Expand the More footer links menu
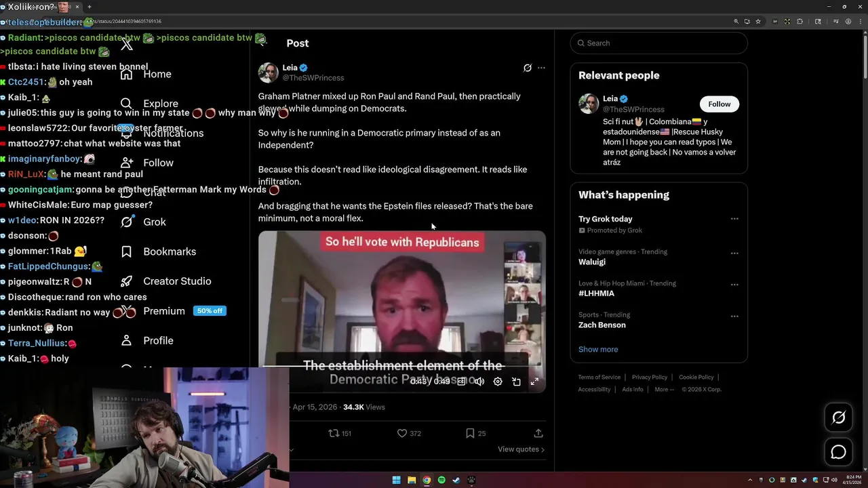The image size is (868, 488). (x=664, y=389)
